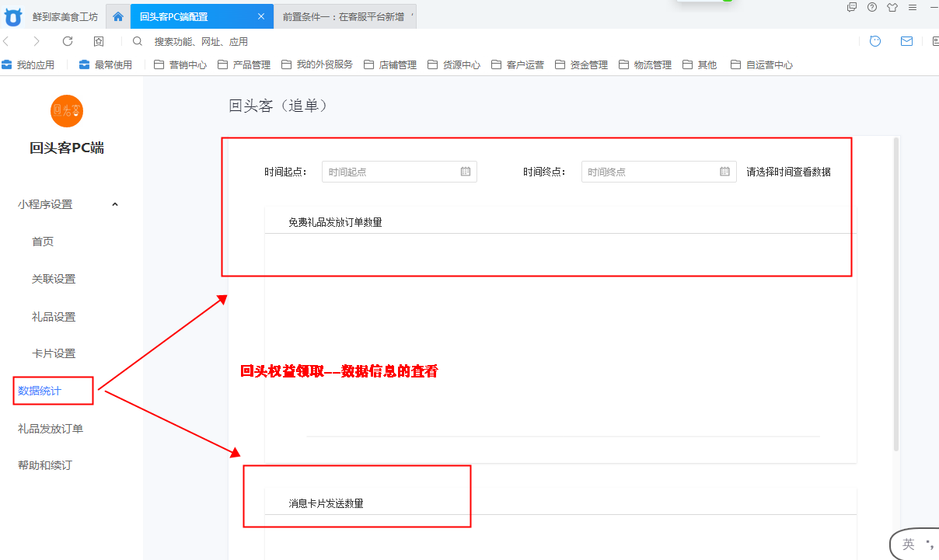Open the 自运营中心 bookmark folder

pyautogui.click(x=762, y=65)
